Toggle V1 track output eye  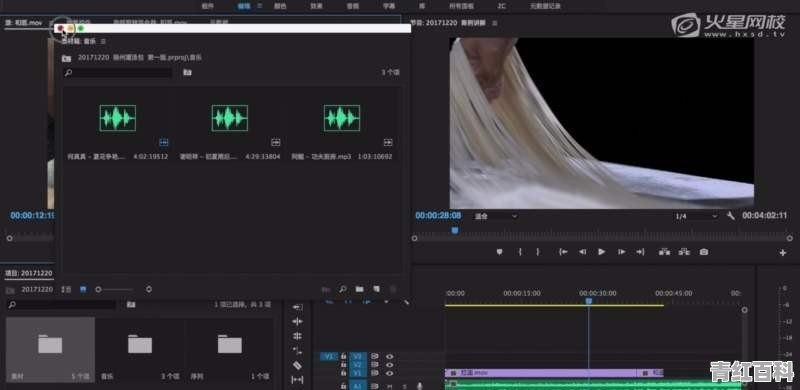[390, 373]
